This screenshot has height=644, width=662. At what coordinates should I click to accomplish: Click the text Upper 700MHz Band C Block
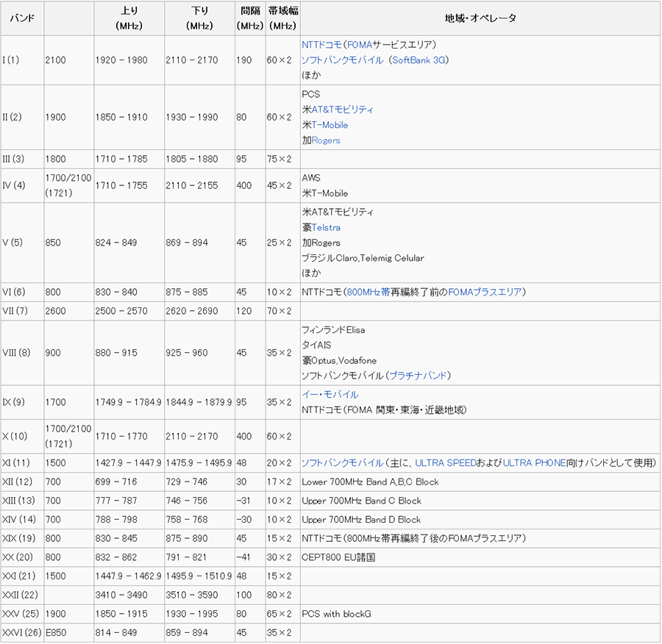click(361, 501)
